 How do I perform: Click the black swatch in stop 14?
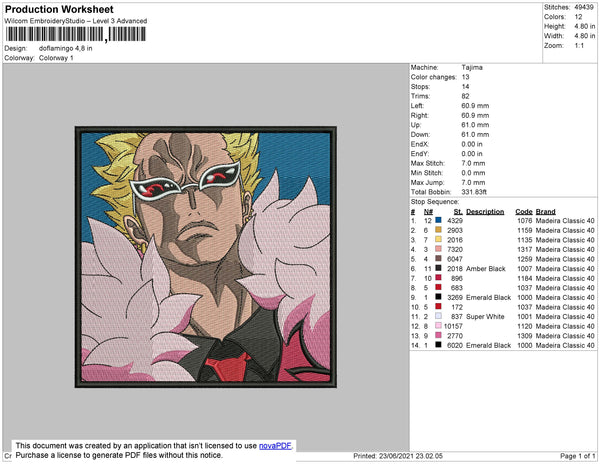click(x=438, y=345)
